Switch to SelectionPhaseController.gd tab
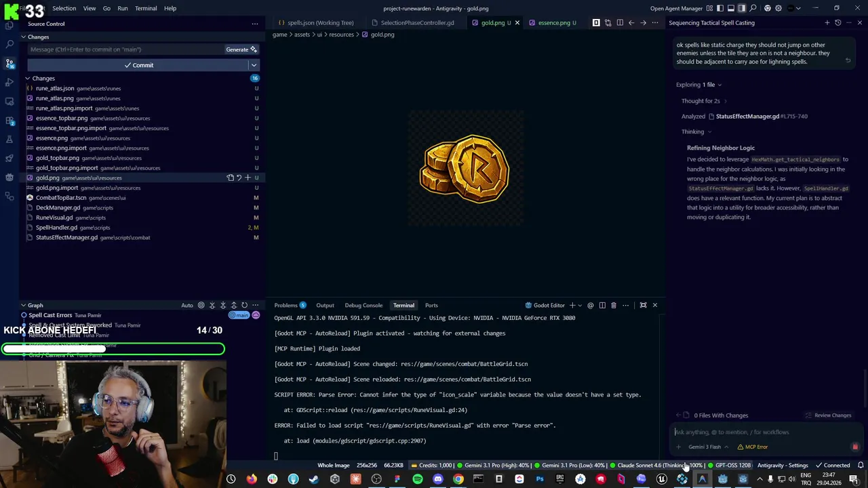The image size is (868, 488). 412,23
